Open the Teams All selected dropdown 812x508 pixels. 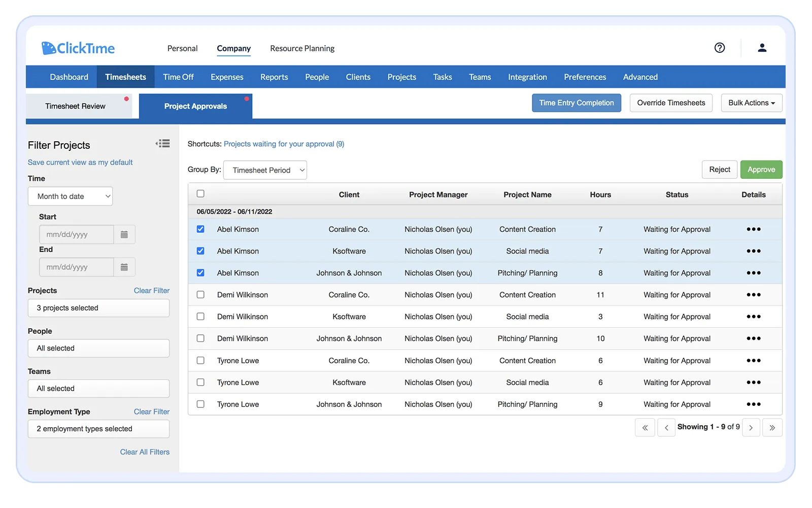[x=98, y=389]
